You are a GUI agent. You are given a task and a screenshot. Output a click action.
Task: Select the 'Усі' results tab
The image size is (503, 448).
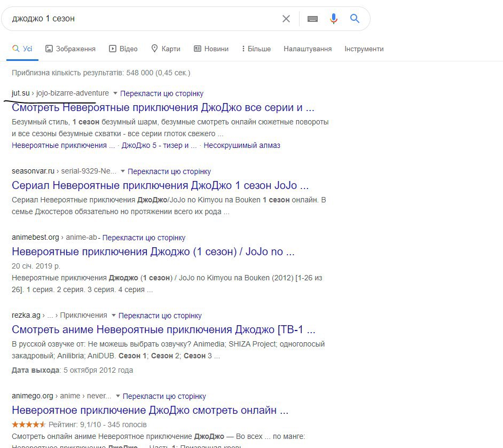tap(22, 49)
